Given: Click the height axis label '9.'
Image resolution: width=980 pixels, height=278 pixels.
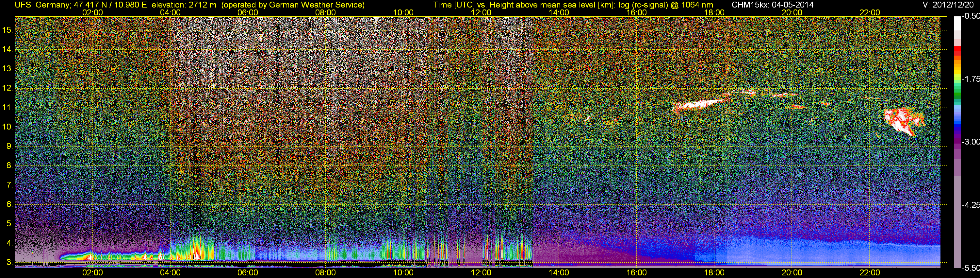Looking at the screenshot, I should [9, 146].
